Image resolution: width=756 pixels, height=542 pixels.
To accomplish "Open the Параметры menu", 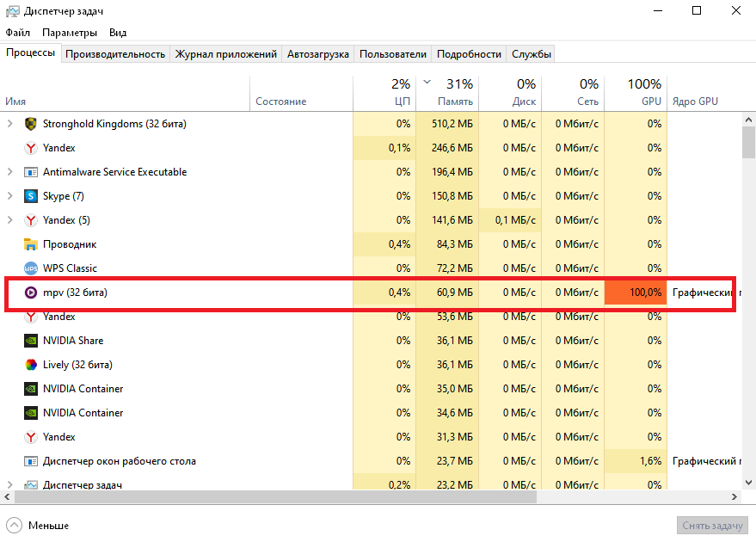I will 70,33.
